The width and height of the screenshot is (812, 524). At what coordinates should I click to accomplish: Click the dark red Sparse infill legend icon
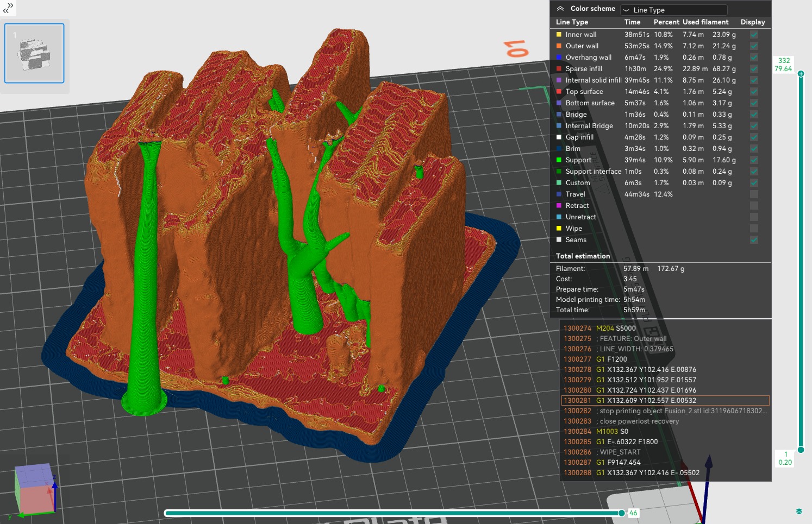point(559,69)
